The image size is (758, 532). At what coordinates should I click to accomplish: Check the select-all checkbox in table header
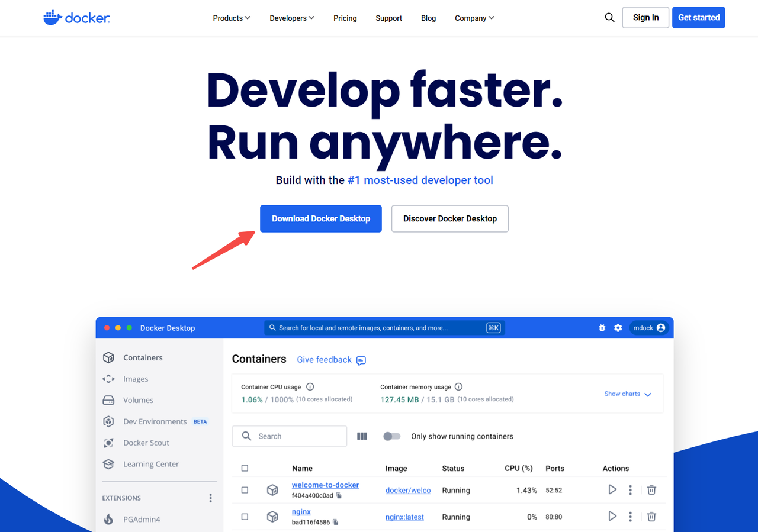pyautogui.click(x=245, y=468)
